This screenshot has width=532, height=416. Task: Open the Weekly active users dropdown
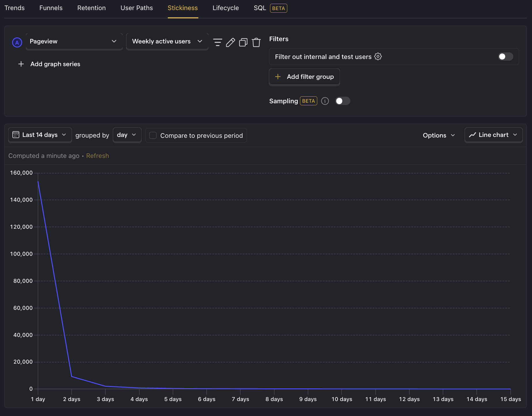pos(167,41)
